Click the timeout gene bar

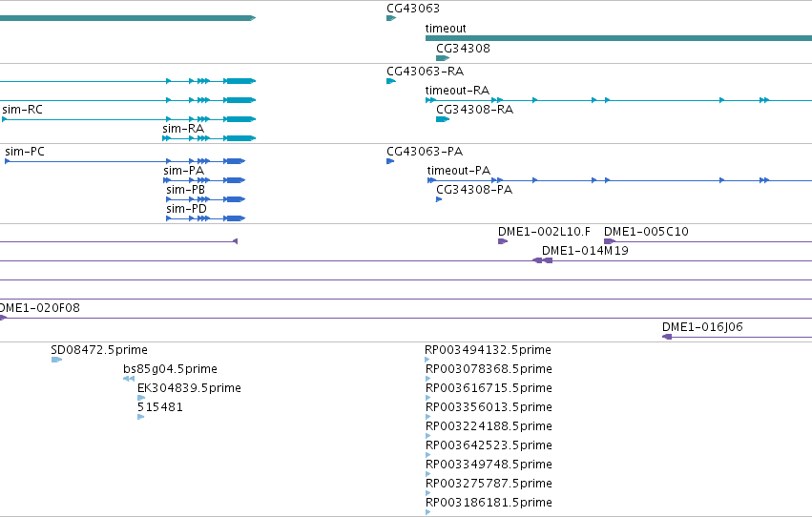[618, 38]
